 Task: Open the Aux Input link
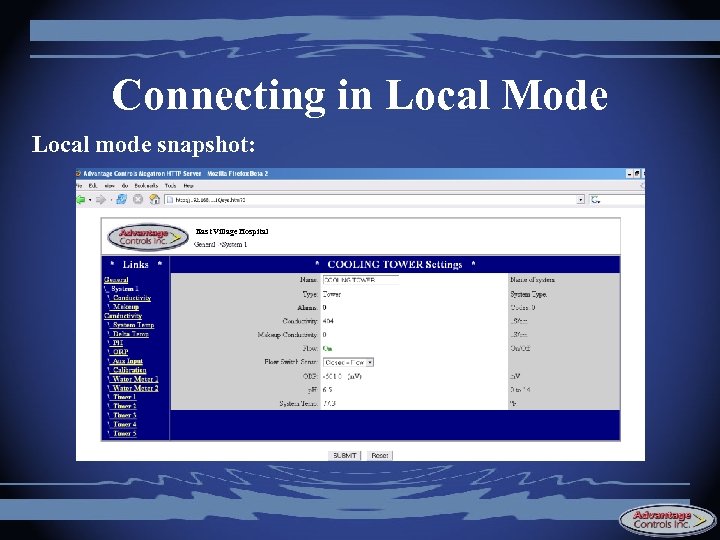[128, 361]
